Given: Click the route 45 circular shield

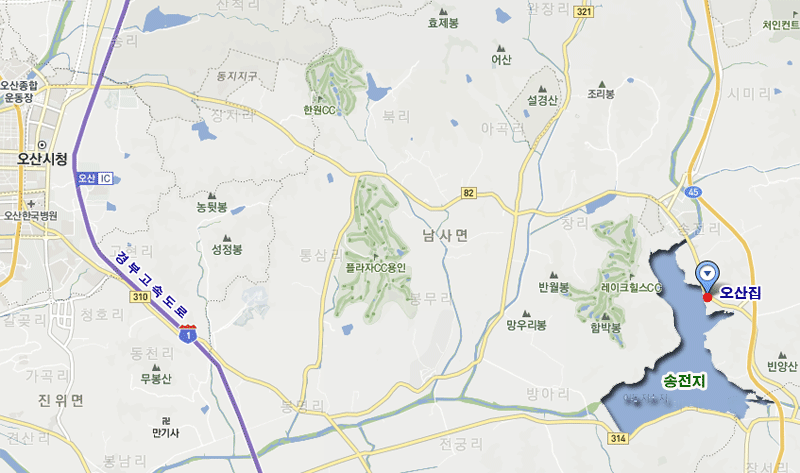Looking at the screenshot, I should pos(694,192).
